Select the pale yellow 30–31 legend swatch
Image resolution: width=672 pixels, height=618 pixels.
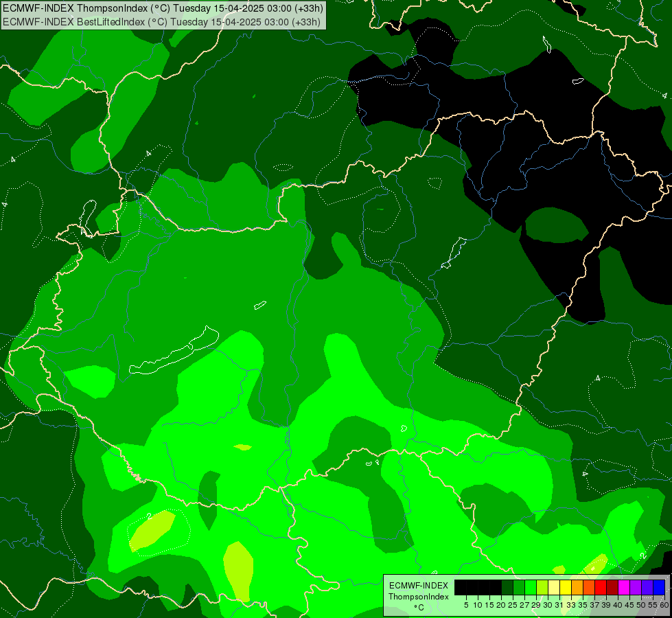(554, 587)
